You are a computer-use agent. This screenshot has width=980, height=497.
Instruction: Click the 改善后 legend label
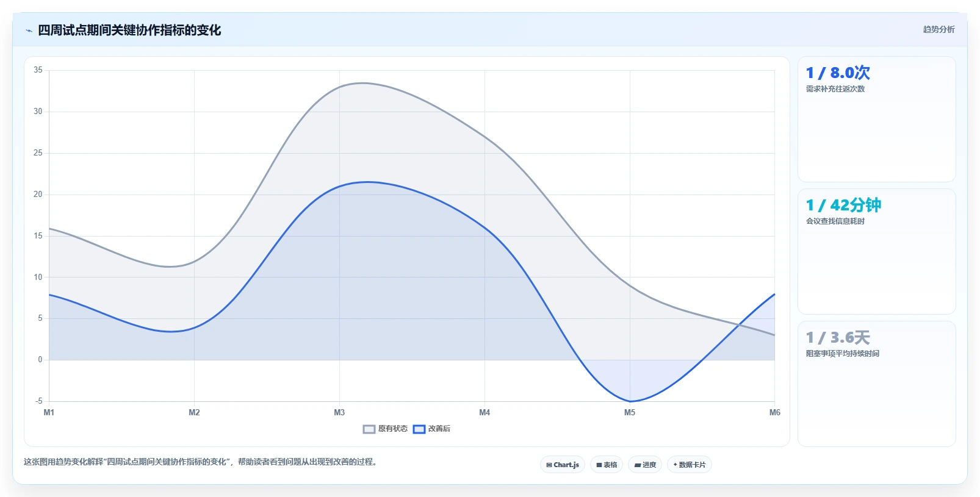(x=439, y=429)
